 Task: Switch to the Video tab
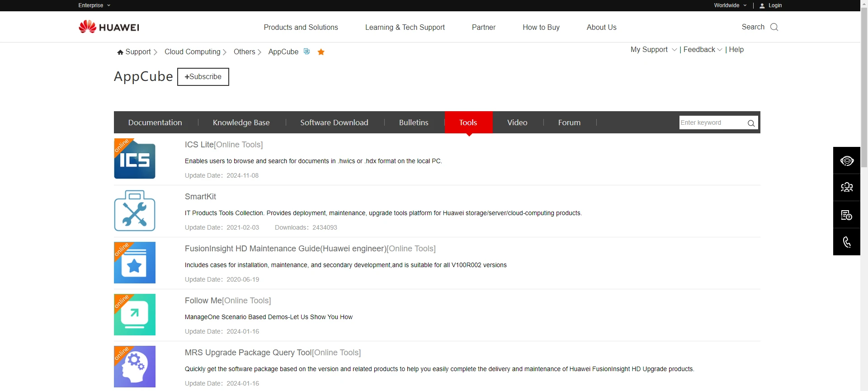tap(517, 122)
